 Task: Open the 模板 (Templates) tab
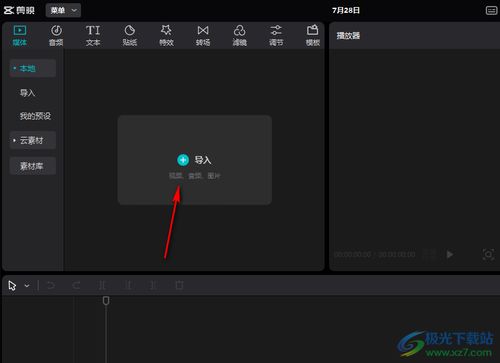point(313,35)
